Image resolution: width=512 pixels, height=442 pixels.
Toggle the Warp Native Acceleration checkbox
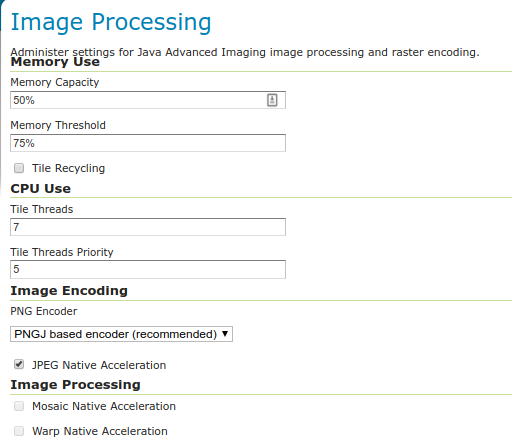(19, 431)
